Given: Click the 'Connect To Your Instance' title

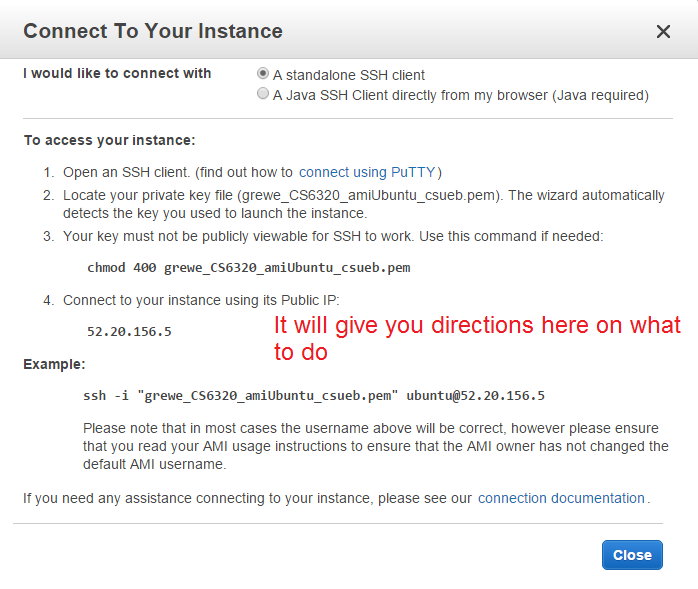Looking at the screenshot, I should (153, 32).
